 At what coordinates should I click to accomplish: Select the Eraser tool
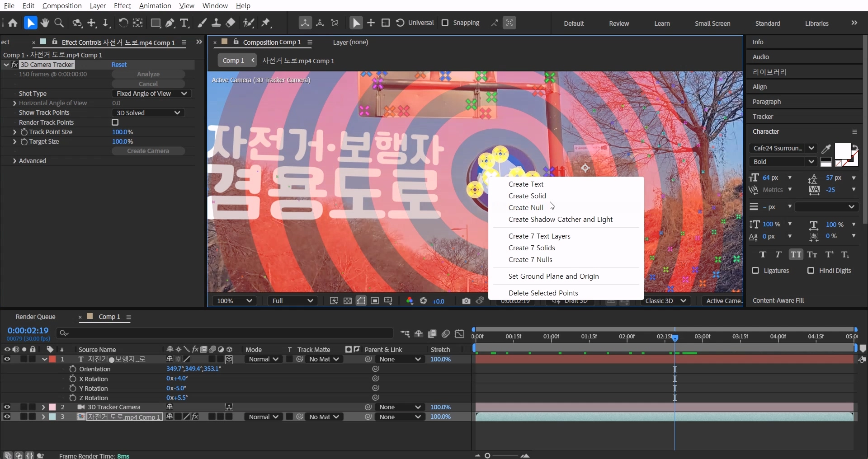click(231, 23)
